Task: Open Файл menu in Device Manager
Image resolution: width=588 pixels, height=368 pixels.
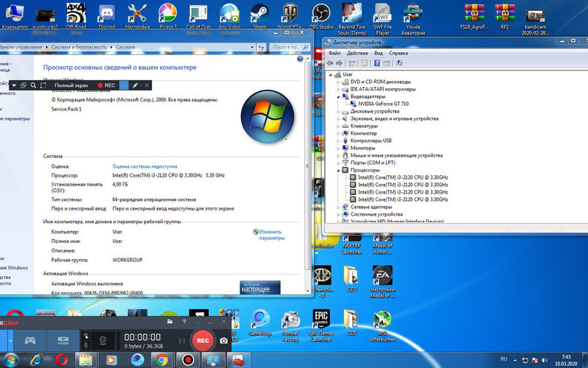Action: coord(334,53)
